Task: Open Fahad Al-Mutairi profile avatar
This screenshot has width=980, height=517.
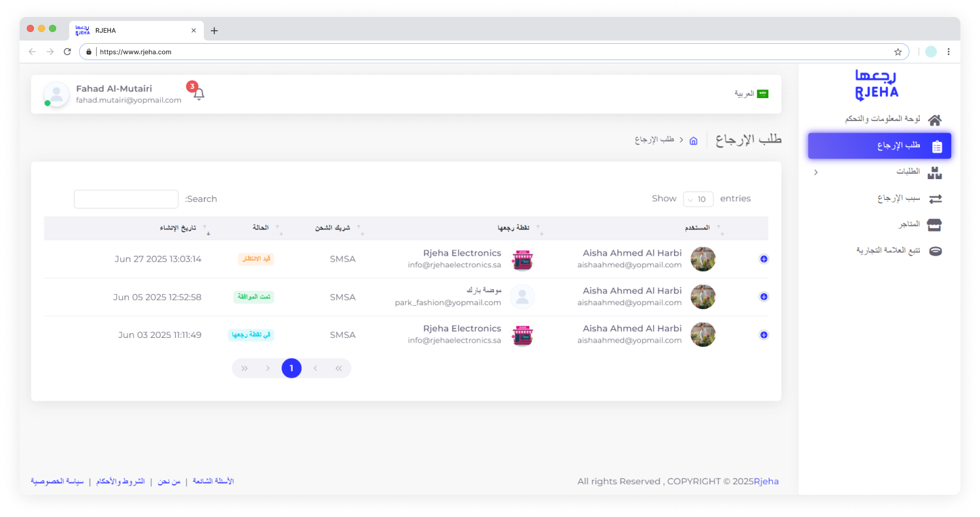Action: (x=57, y=95)
